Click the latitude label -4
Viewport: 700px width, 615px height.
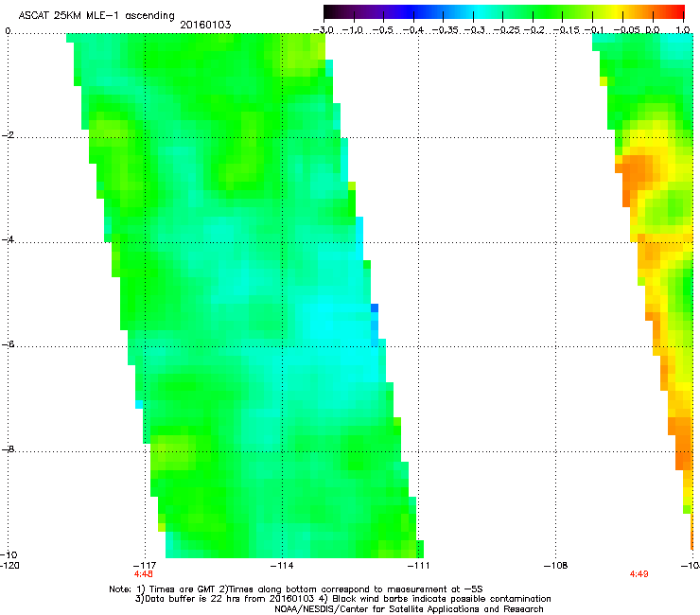[8, 239]
